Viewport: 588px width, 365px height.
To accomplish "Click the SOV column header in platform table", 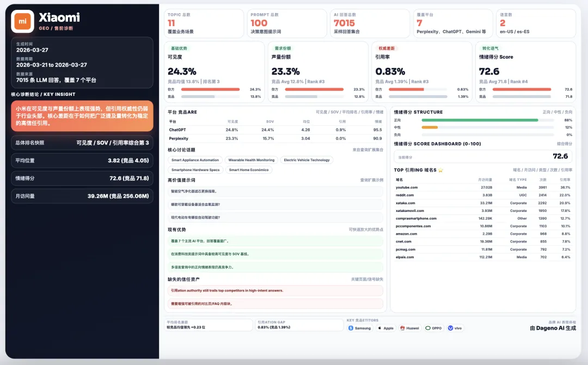I will 270,121.
